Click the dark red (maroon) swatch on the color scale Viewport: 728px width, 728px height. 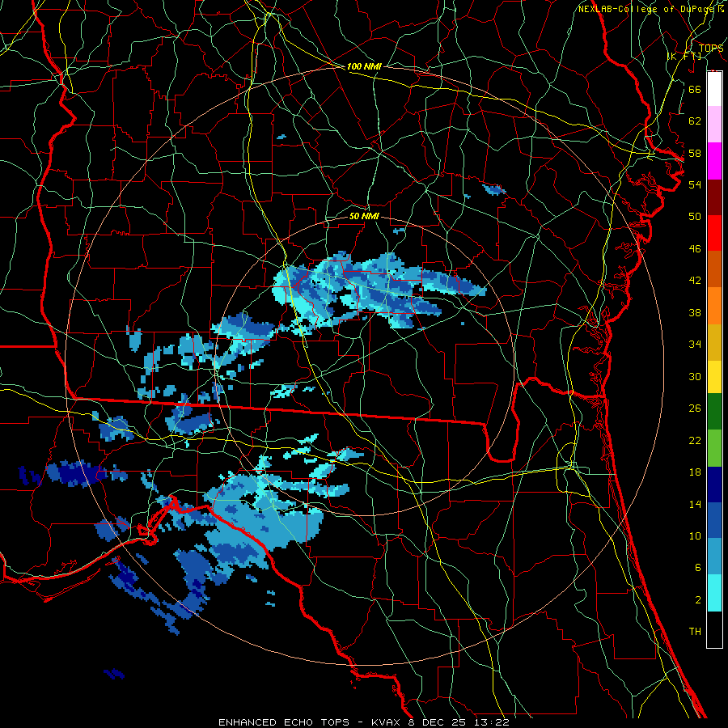click(x=714, y=197)
